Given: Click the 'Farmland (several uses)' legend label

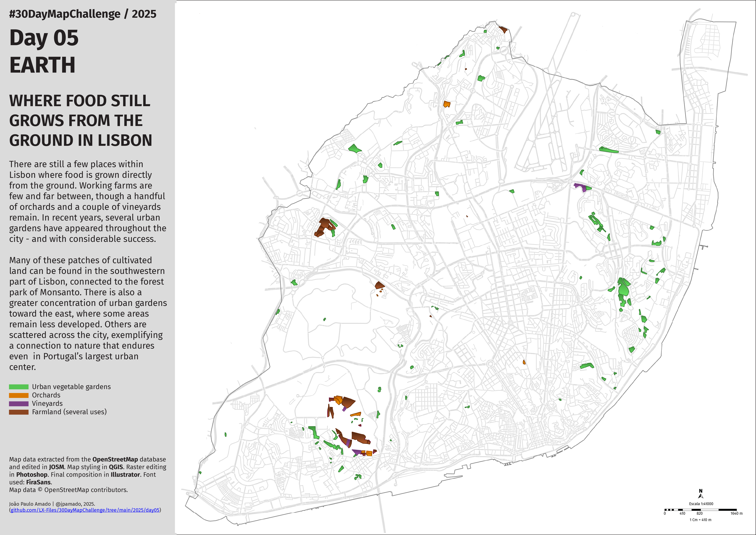Looking at the screenshot, I should [x=69, y=412].
